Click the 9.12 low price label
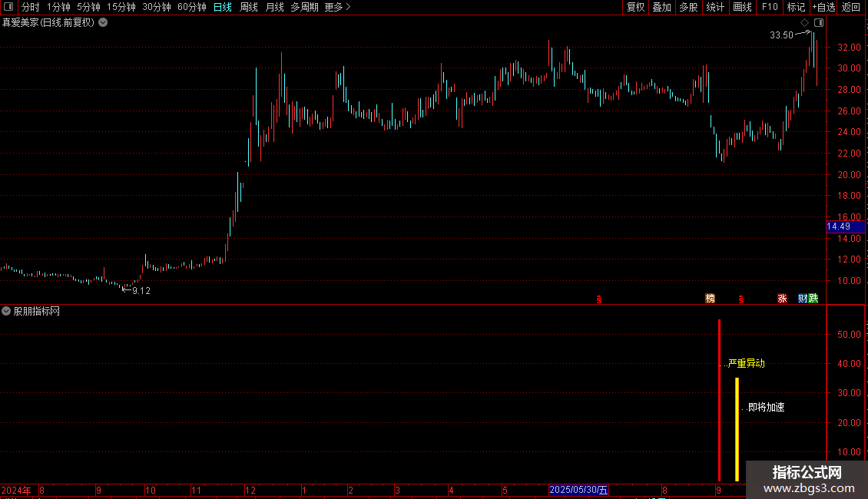868x499 pixels. coord(141,290)
